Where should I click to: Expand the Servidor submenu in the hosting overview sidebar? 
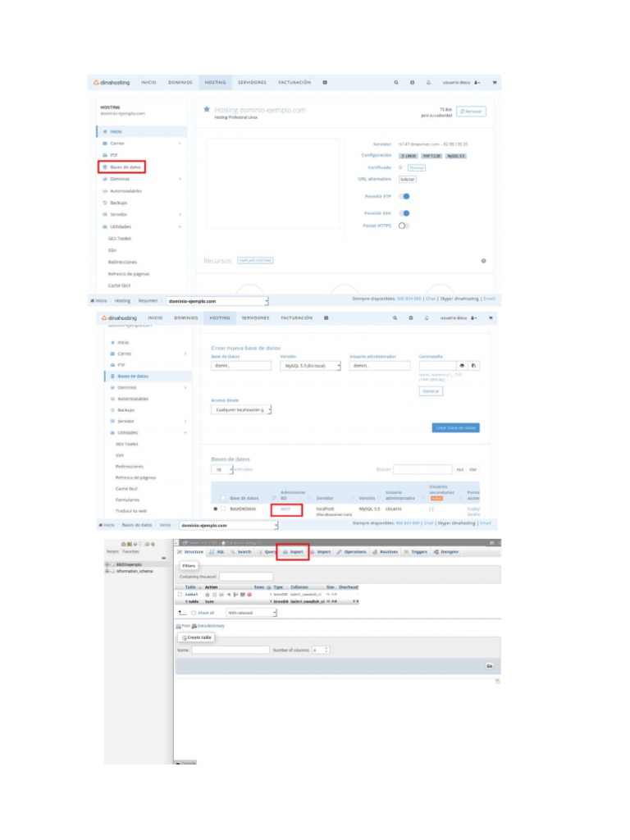(x=180, y=215)
